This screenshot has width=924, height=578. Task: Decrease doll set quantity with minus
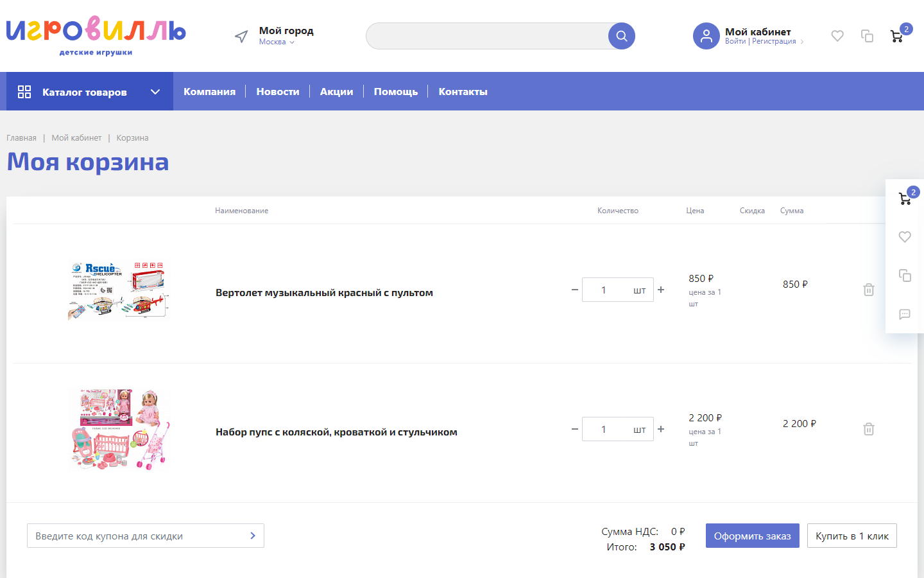575,429
